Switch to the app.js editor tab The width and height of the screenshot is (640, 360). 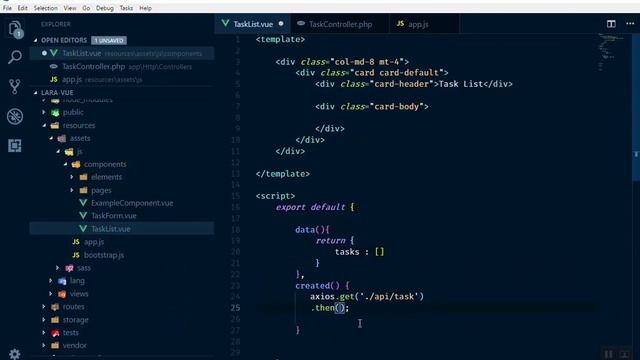(424, 24)
